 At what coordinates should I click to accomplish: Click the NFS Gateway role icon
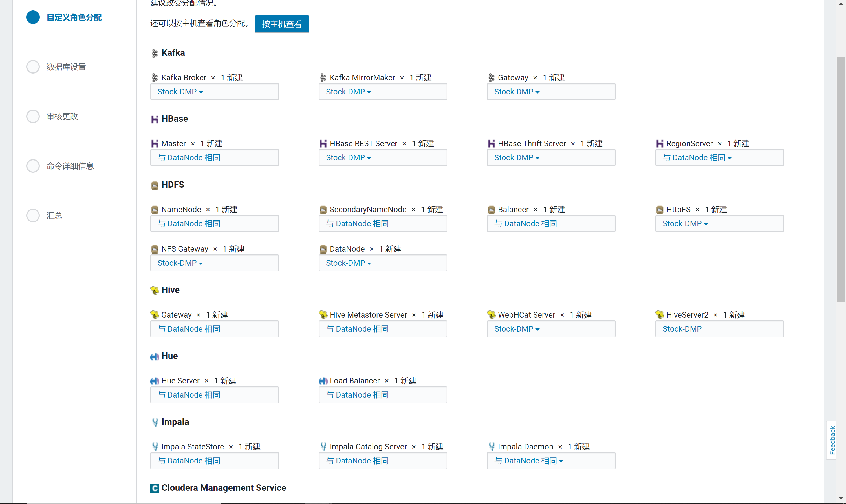155,249
